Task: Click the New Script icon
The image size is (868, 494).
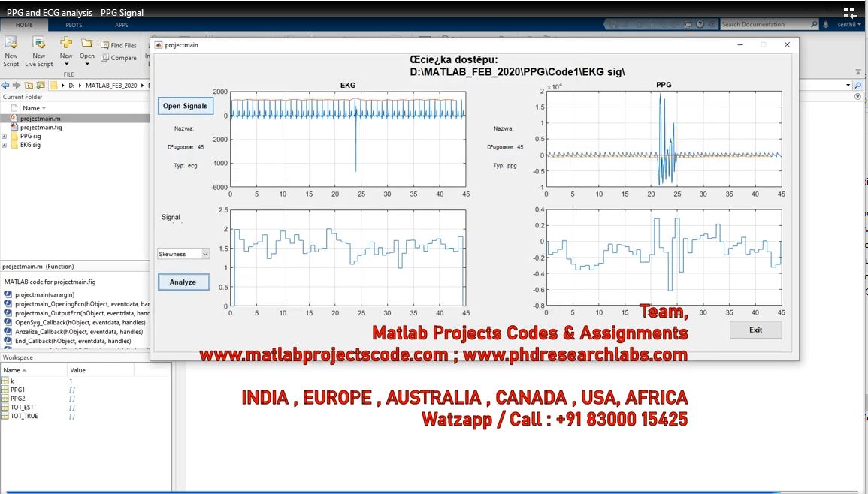Action: pos(11,43)
